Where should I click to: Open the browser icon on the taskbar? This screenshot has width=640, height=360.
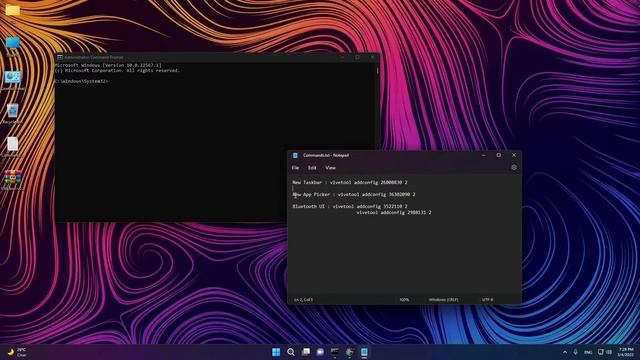(349, 352)
